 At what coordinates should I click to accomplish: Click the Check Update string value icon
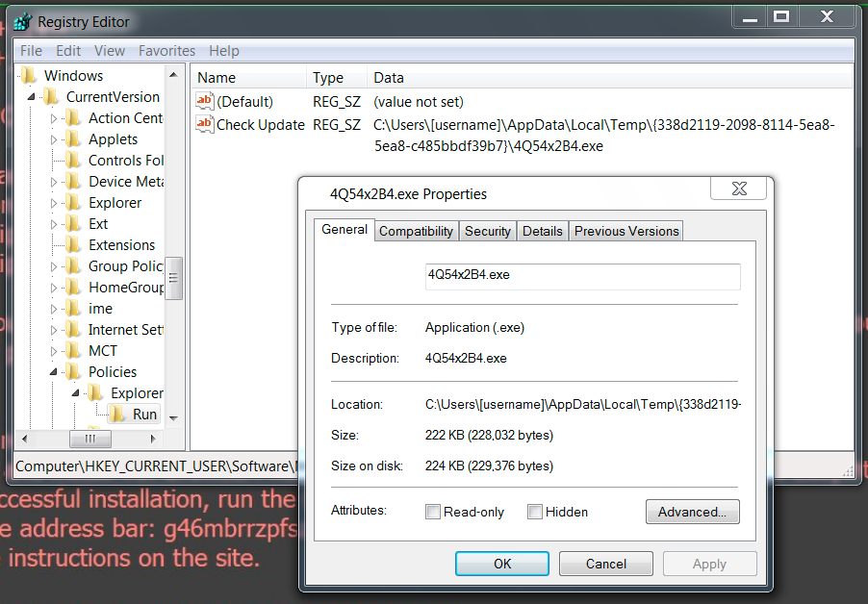(204, 124)
